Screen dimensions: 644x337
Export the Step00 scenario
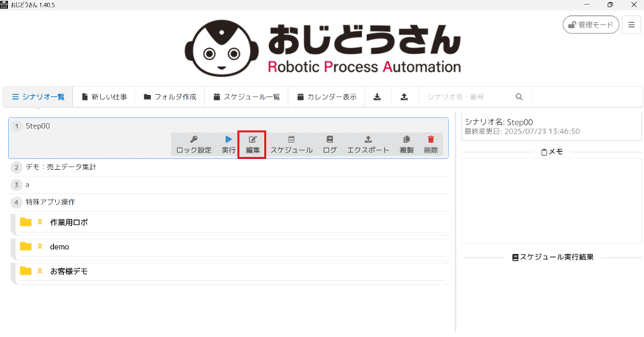click(x=368, y=145)
